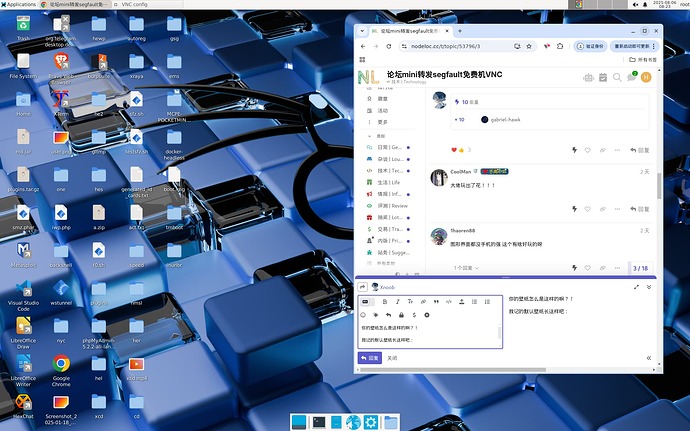Click the 关闭 link to discard reply
This screenshot has width=690, height=431.
pos(392,358)
